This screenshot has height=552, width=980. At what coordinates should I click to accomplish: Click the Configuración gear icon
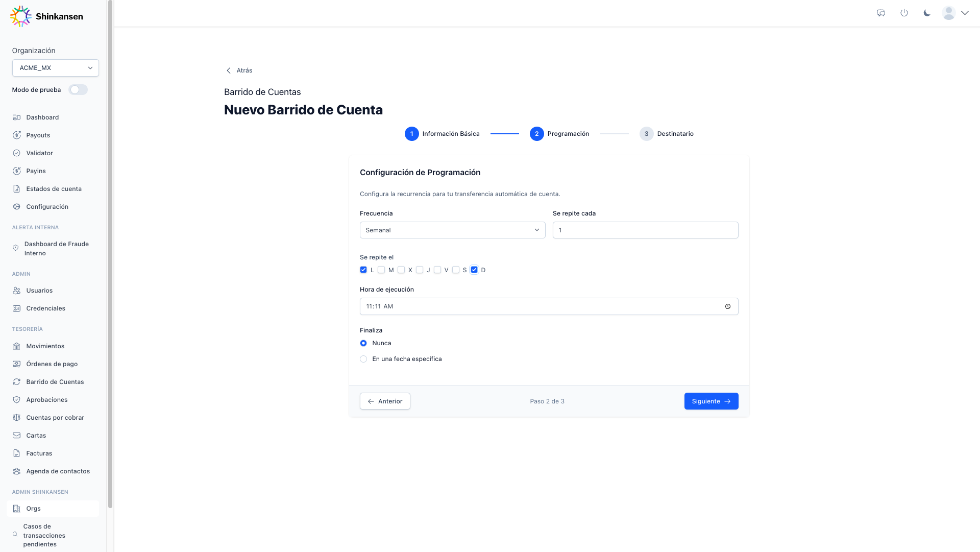click(16, 207)
